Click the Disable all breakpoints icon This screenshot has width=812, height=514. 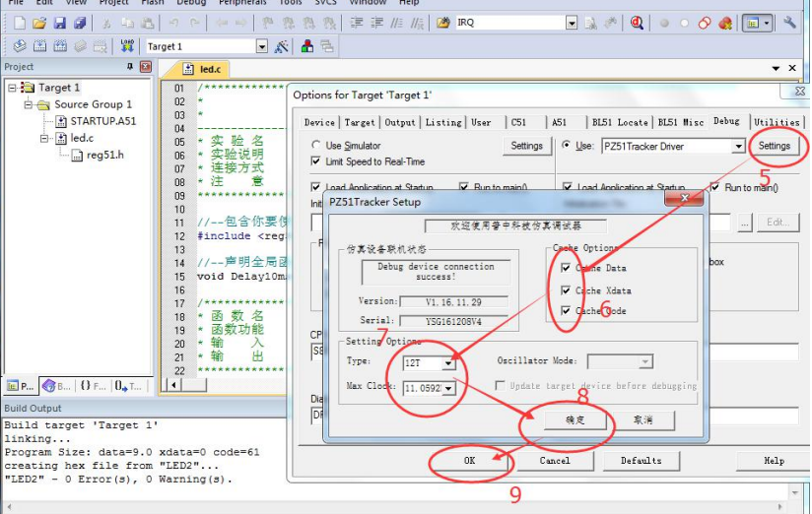(705, 23)
